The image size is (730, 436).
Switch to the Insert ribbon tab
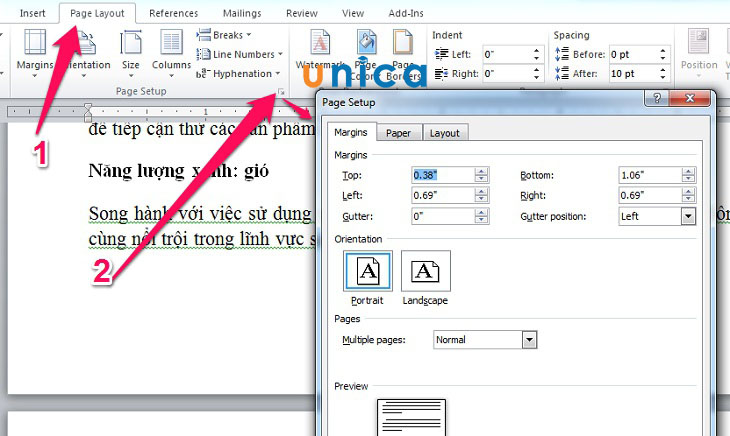[x=33, y=13]
